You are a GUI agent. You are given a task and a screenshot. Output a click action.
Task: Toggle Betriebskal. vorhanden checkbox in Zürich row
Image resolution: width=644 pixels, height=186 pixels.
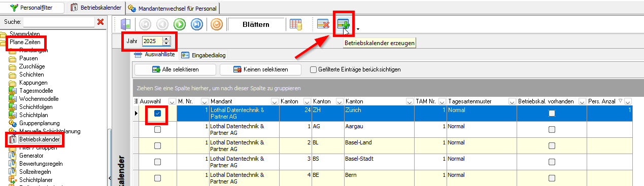click(x=552, y=114)
